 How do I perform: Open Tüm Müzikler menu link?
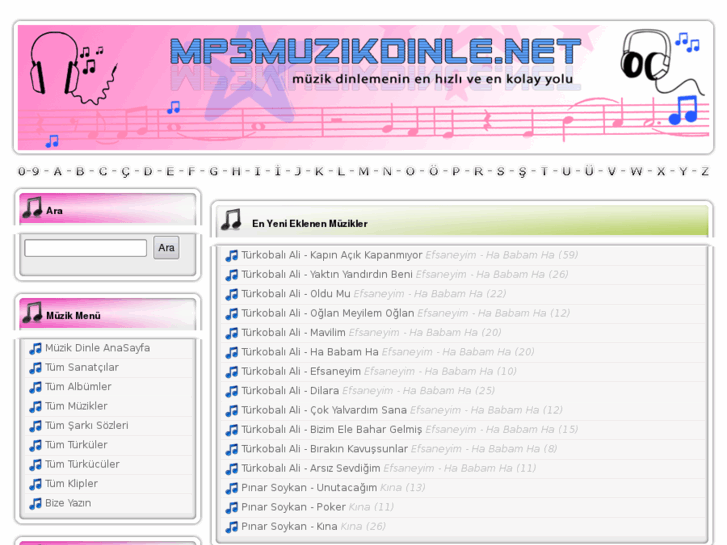coord(76,406)
